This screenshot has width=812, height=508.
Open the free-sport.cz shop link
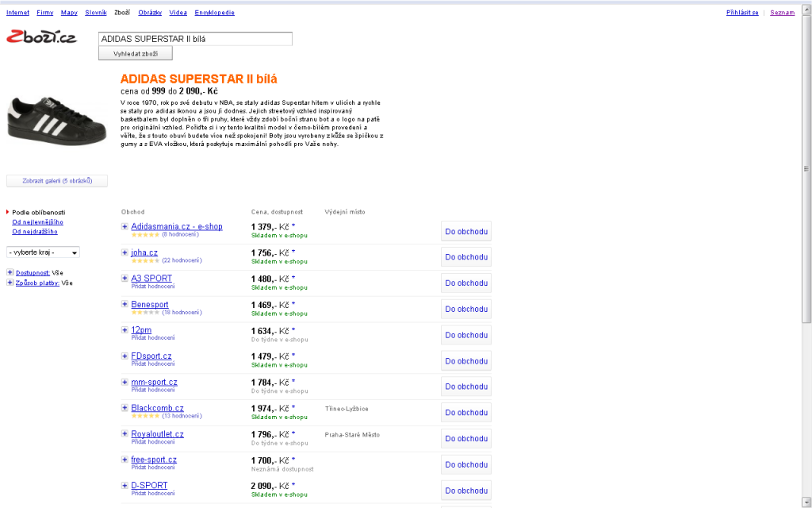pos(154,460)
